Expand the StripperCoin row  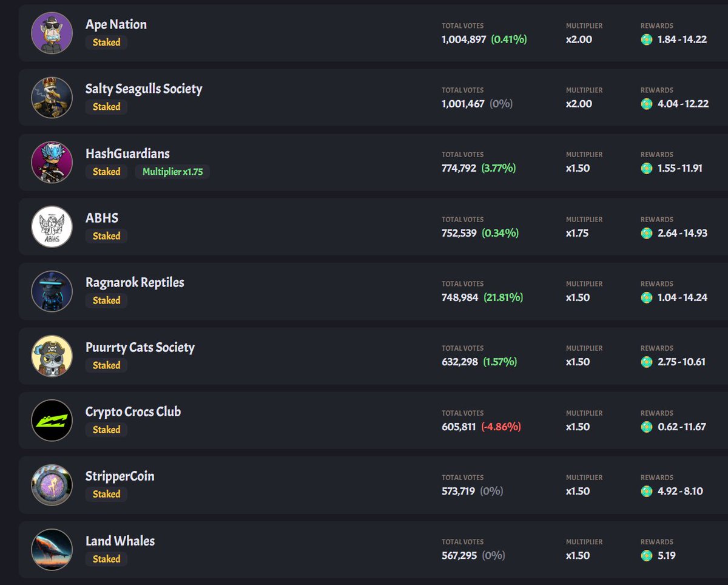303,485
